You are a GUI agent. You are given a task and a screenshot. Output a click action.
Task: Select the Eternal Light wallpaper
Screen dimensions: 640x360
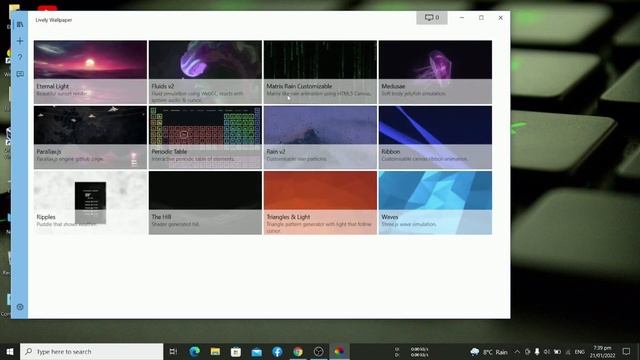coord(90,72)
